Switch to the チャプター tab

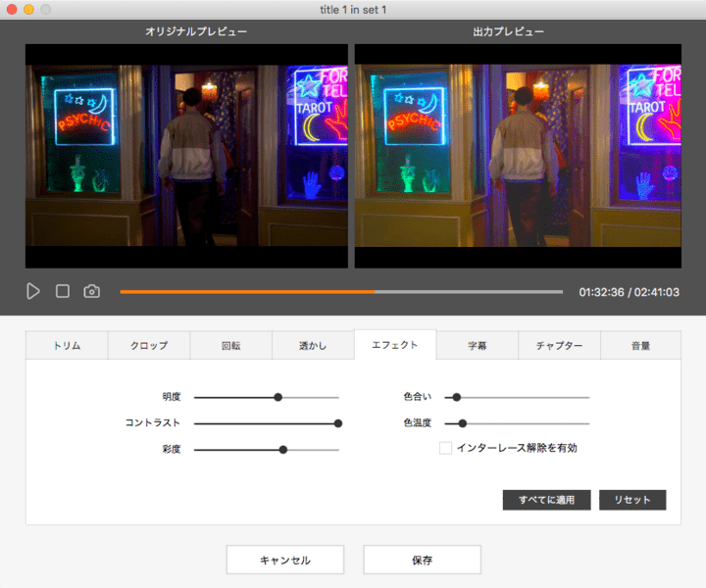tap(559, 346)
